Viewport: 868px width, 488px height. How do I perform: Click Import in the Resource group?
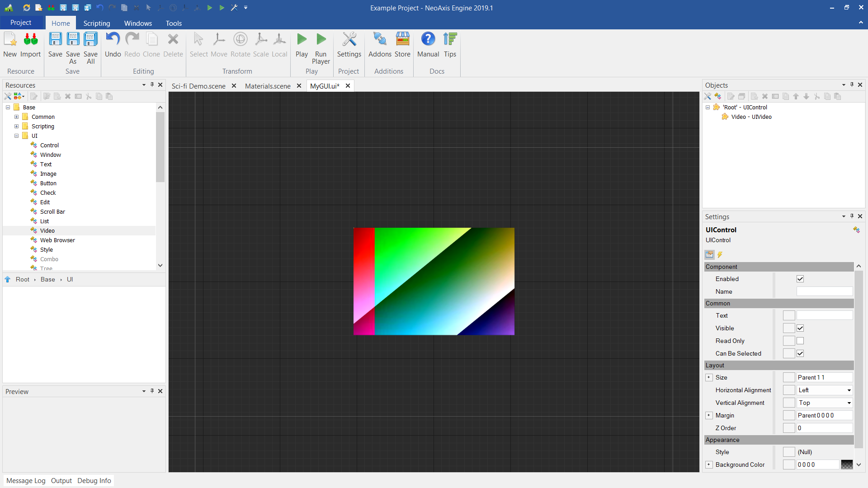point(30,44)
